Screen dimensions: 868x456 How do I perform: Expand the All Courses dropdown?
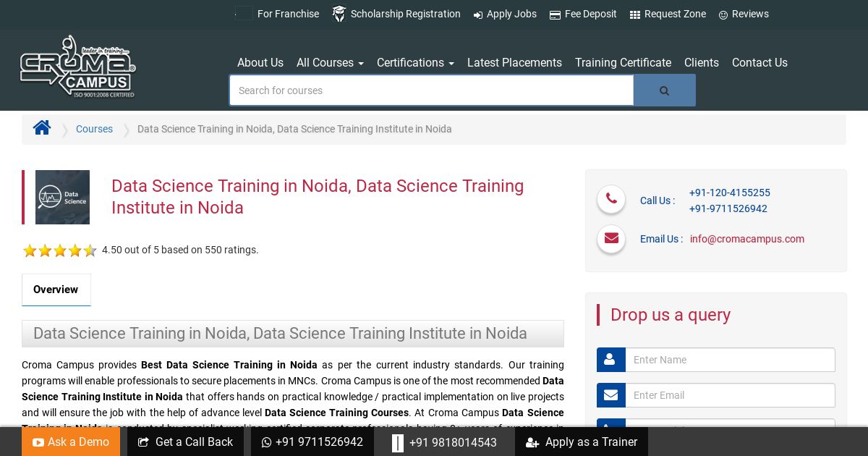[x=330, y=62]
